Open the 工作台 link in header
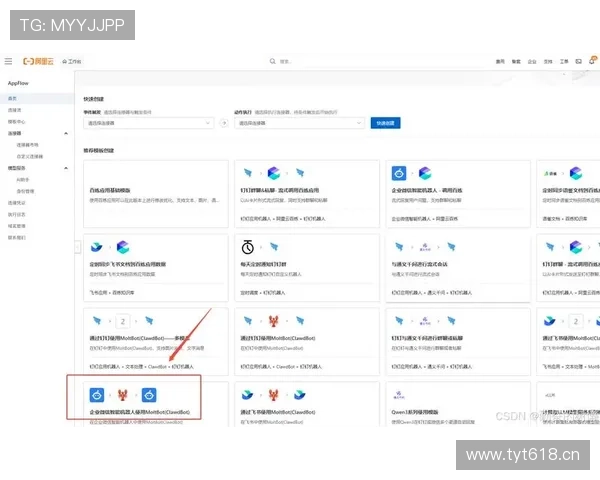This screenshot has height=480, width=600. (72, 61)
